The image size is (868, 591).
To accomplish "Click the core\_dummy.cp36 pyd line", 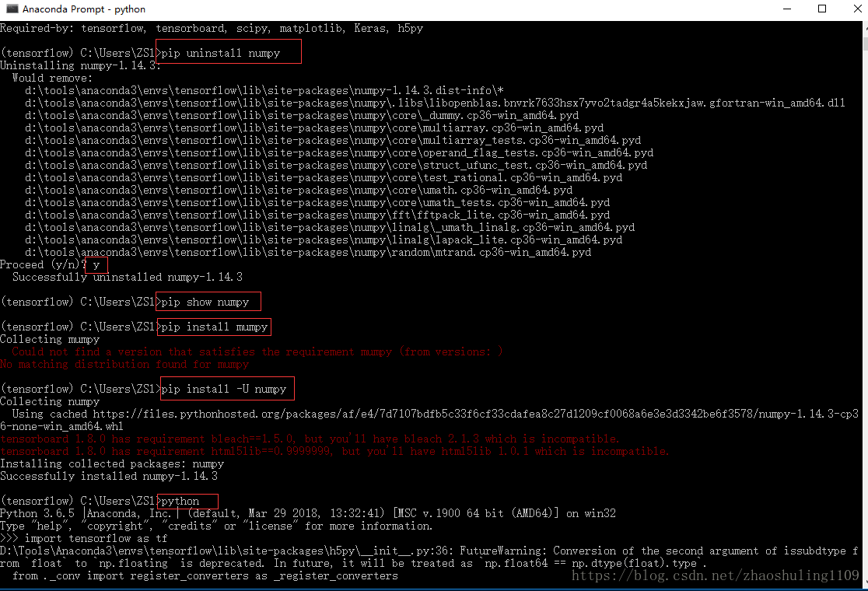I will click(302, 116).
